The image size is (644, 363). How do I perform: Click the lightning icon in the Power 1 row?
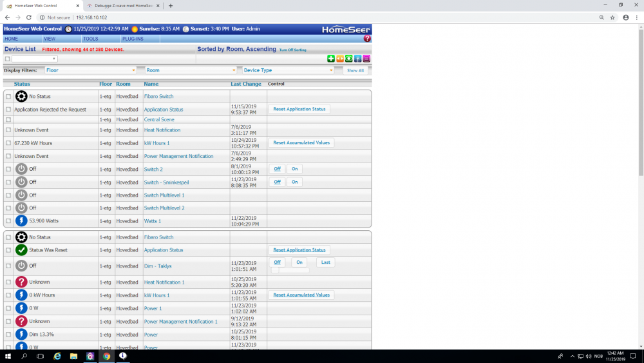[x=21, y=308]
